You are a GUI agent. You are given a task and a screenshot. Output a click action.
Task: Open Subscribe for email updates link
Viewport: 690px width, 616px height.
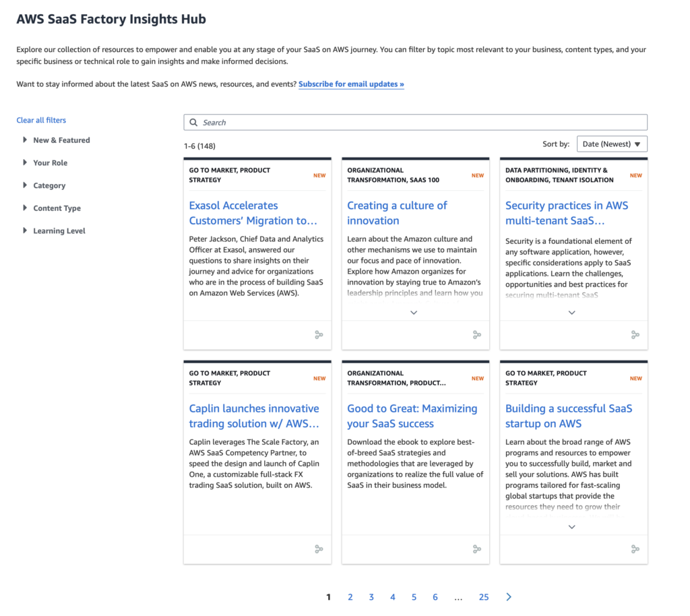tap(351, 84)
